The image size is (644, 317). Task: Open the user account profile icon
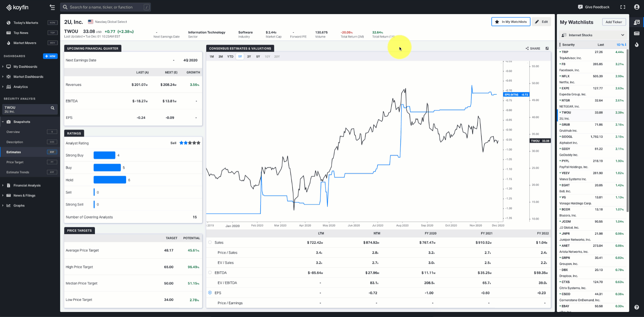coord(637,7)
